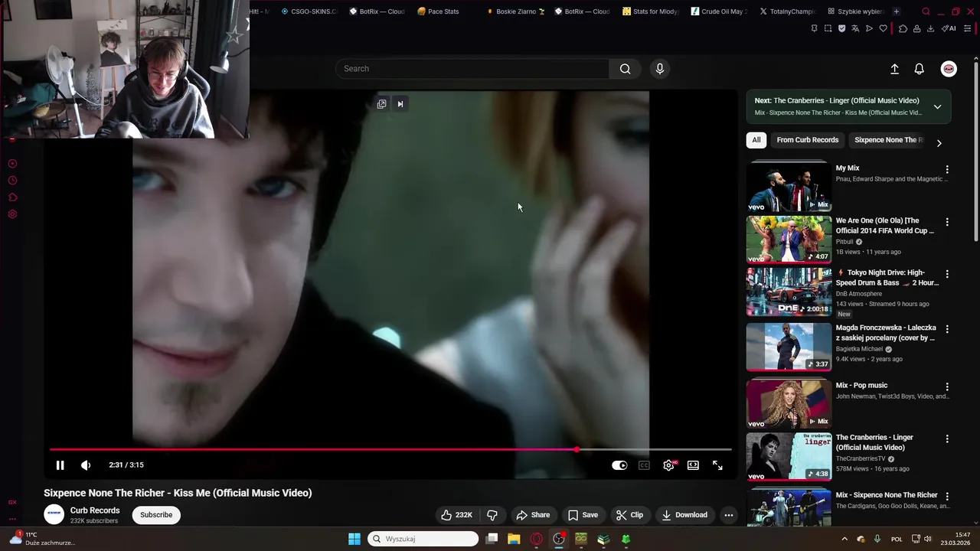Seek on the red video progress bar

390,450
